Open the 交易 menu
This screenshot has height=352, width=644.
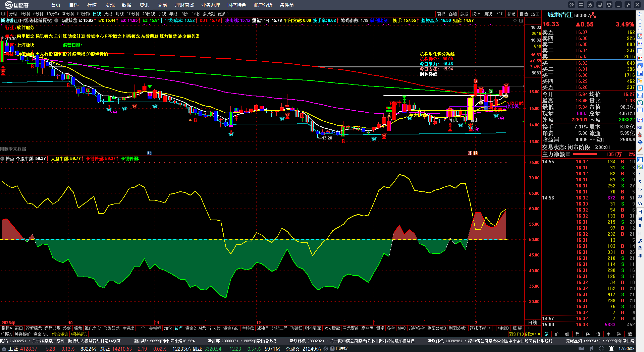click(162, 5)
